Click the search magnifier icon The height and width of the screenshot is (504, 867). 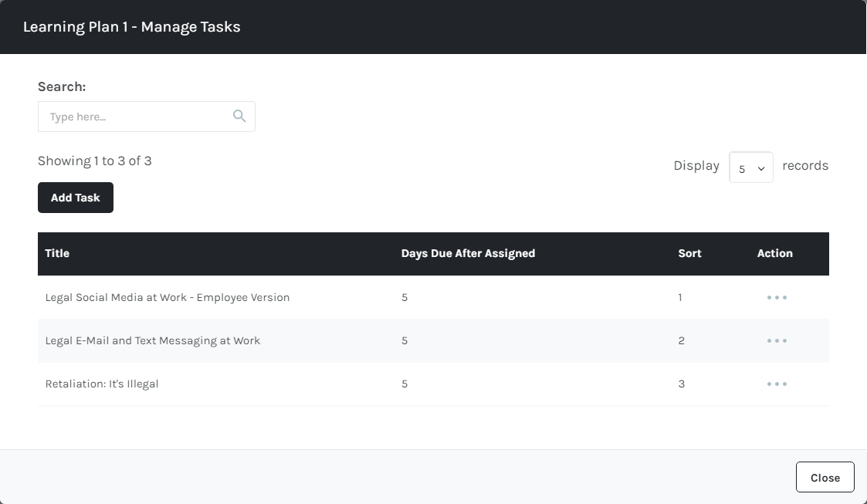pyautogui.click(x=239, y=116)
